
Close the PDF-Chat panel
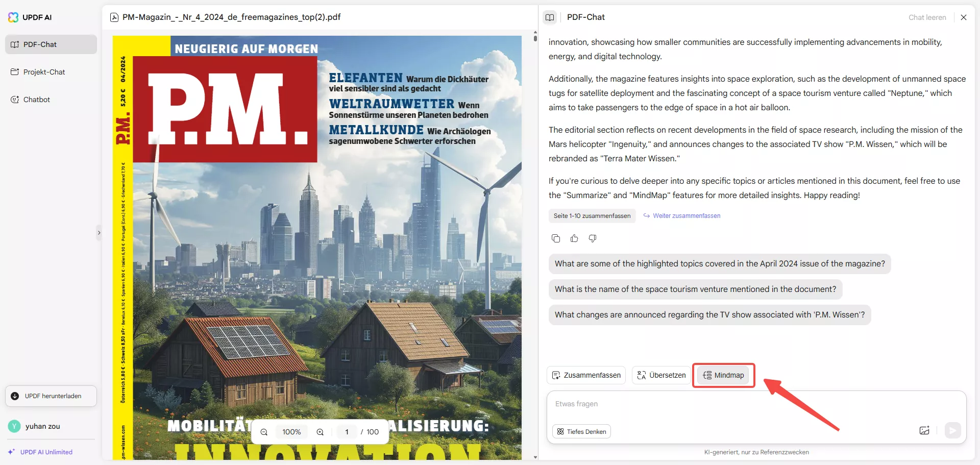pos(964,17)
